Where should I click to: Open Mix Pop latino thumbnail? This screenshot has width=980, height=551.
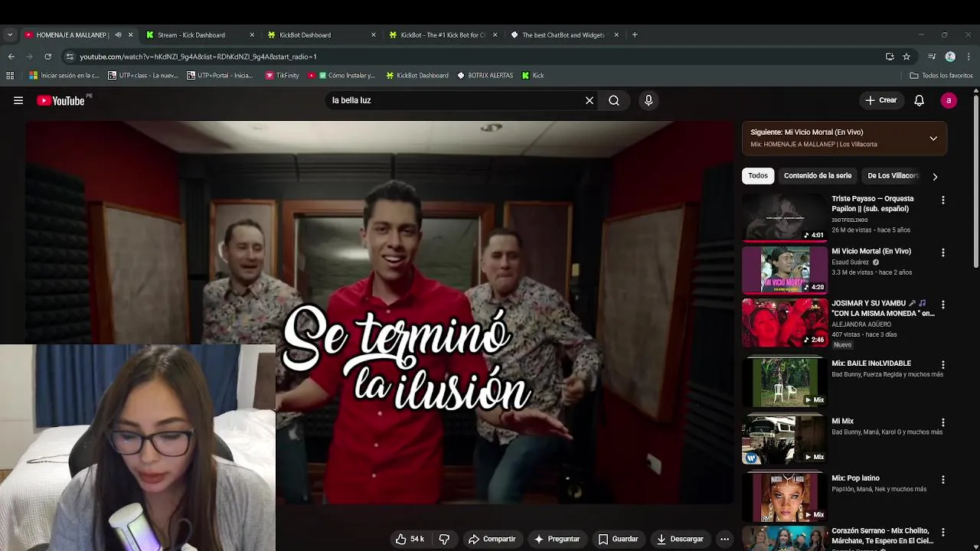(785, 497)
